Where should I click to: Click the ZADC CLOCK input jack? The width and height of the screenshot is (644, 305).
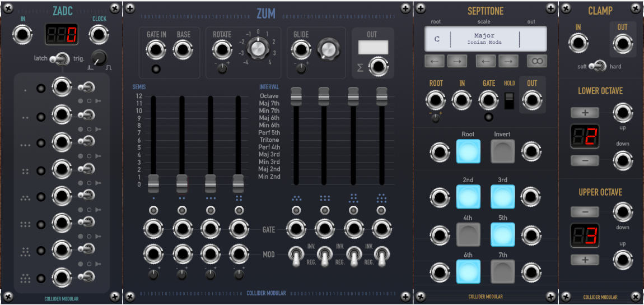click(99, 35)
